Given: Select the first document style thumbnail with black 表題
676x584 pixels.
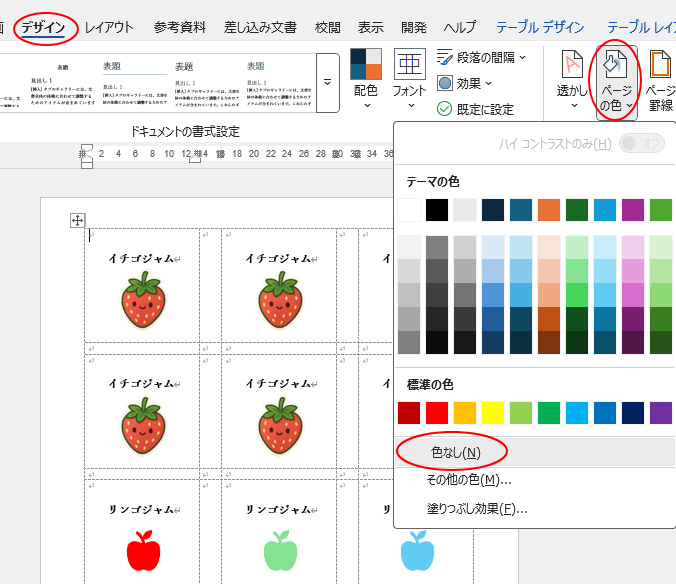Looking at the screenshot, I should [x=63, y=83].
